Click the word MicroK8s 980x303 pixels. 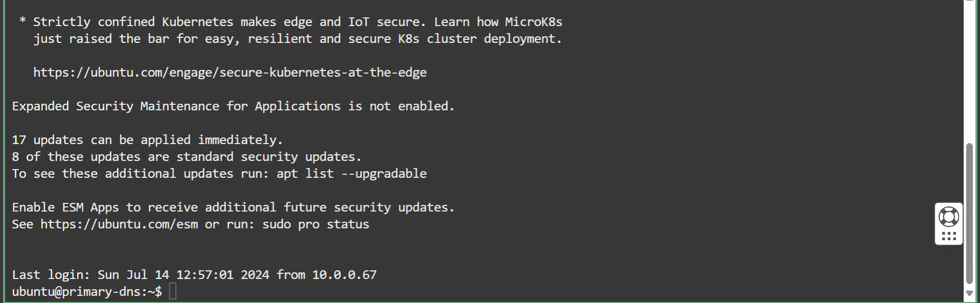point(534,22)
